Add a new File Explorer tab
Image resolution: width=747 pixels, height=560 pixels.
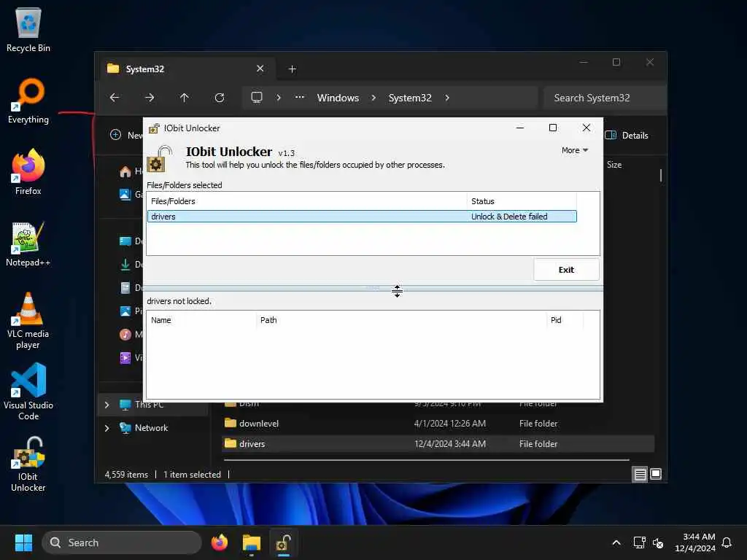coord(292,69)
